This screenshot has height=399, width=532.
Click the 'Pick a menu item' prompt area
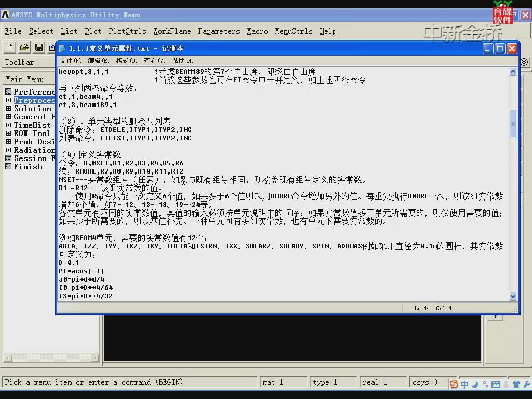[x=129, y=382]
